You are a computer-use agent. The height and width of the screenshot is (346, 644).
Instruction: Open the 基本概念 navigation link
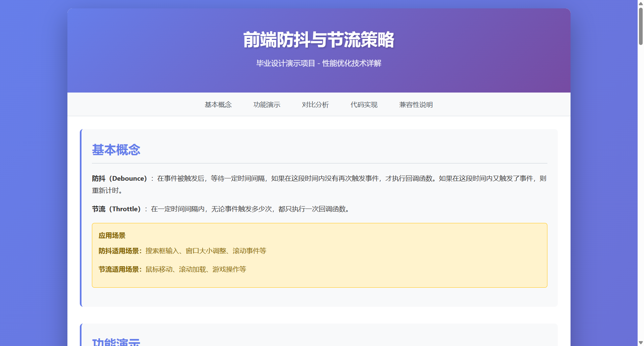pos(218,105)
